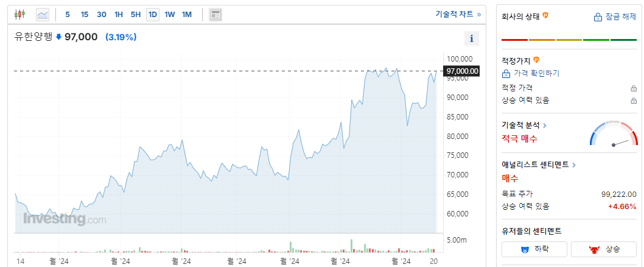The image size is (644, 267).
Task: Select the 5H chart interval
Action: point(136,15)
